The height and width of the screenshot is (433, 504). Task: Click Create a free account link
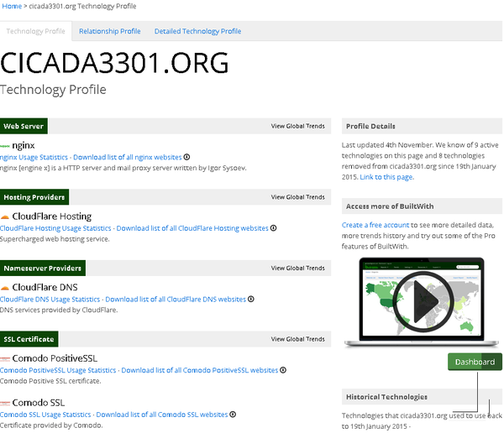pos(375,225)
